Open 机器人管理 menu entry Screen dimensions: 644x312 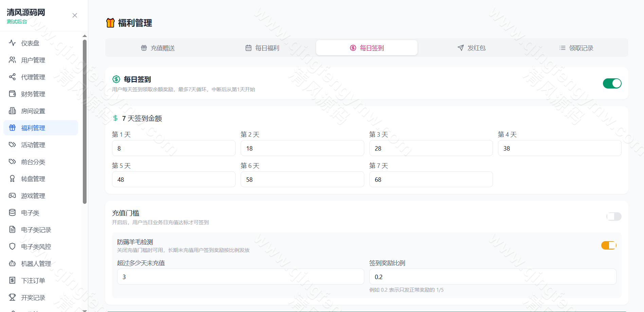click(41, 264)
